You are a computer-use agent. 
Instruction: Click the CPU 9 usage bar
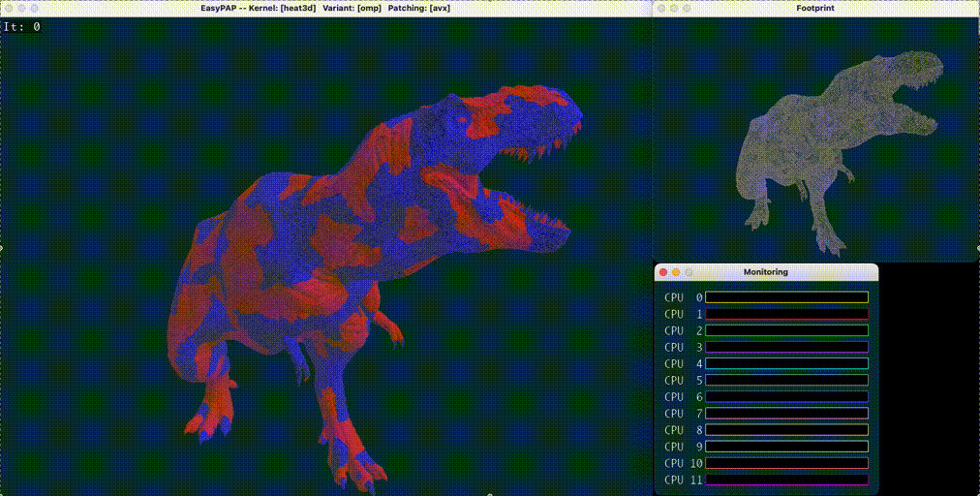coord(786,446)
